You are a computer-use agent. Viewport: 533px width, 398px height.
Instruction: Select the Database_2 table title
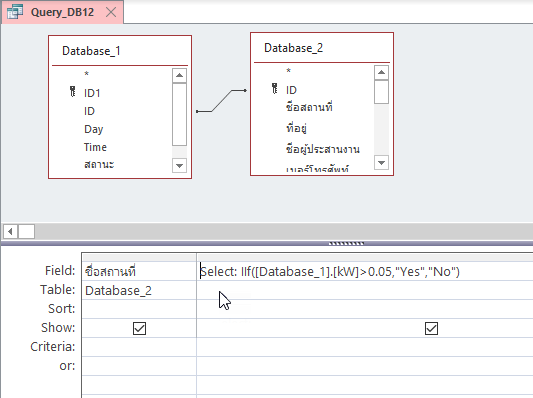click(x=293, y=48)
